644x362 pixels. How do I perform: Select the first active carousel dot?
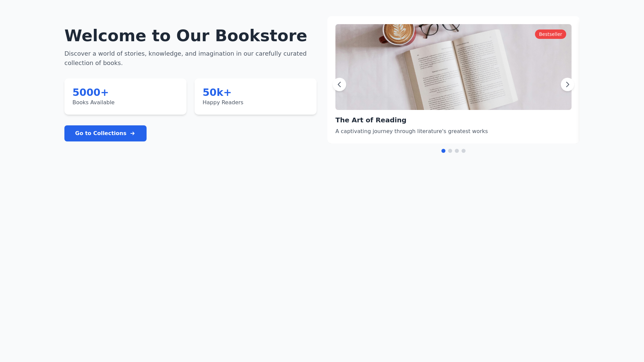tap(443, 151)
